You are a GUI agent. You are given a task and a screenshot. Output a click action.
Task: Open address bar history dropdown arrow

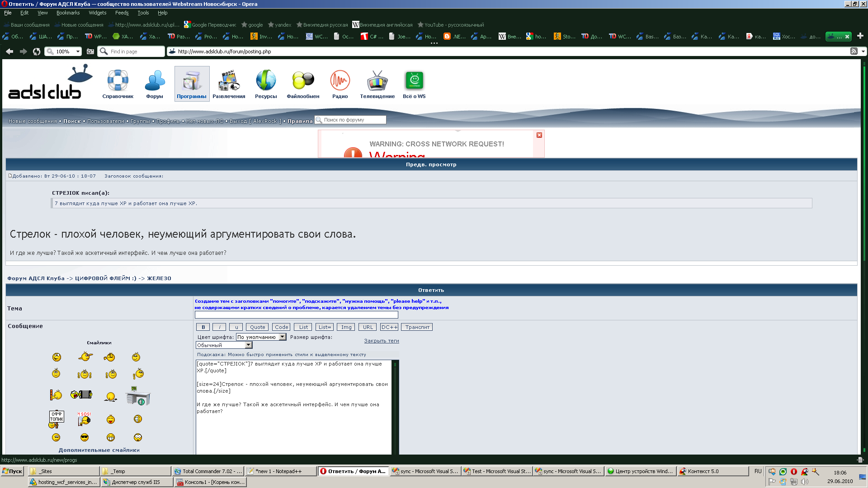(863, 52)
